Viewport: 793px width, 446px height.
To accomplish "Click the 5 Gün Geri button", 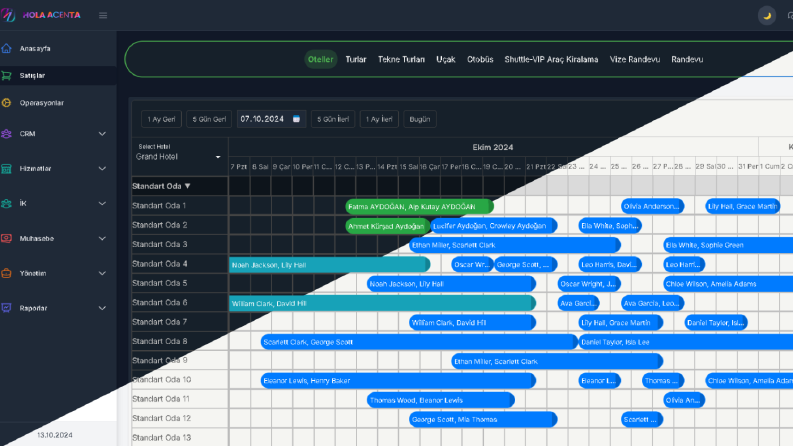I will 209,119.
